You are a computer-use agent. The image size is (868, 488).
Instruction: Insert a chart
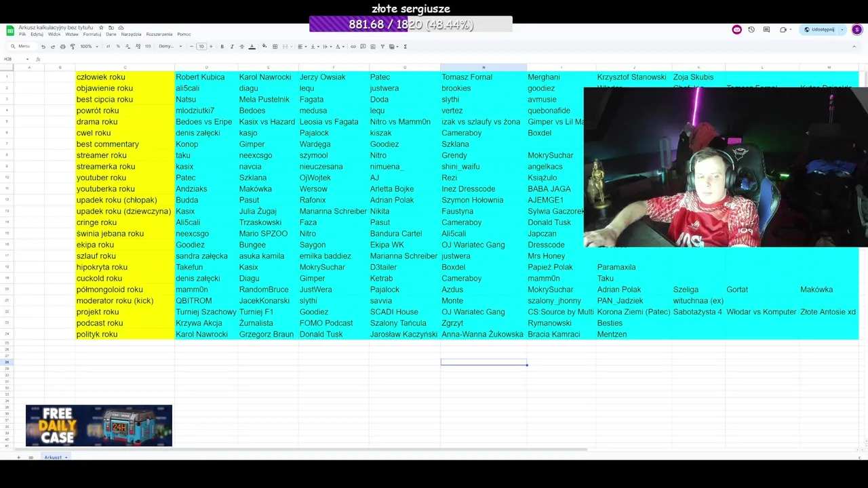[x=373, y=47]
